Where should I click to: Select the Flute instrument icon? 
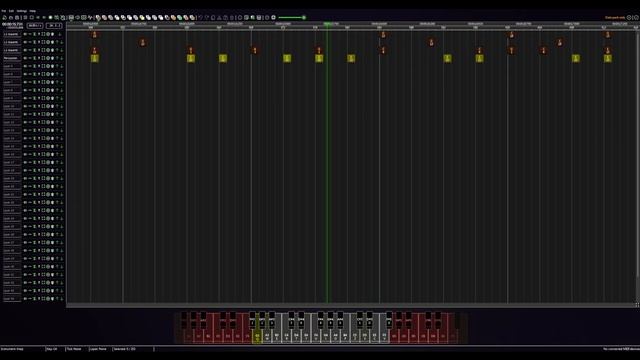coord(136,18)
